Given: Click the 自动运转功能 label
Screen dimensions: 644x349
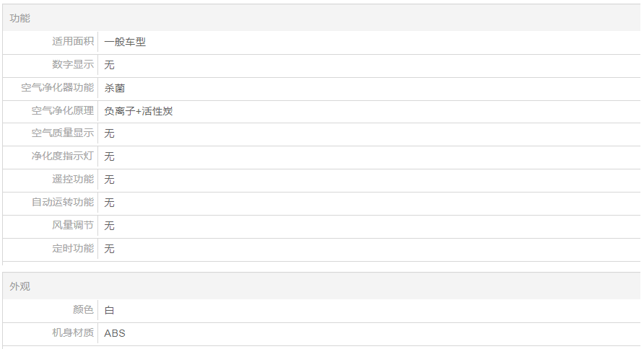Looking at the screenshot, I should [x=63, y=203].
